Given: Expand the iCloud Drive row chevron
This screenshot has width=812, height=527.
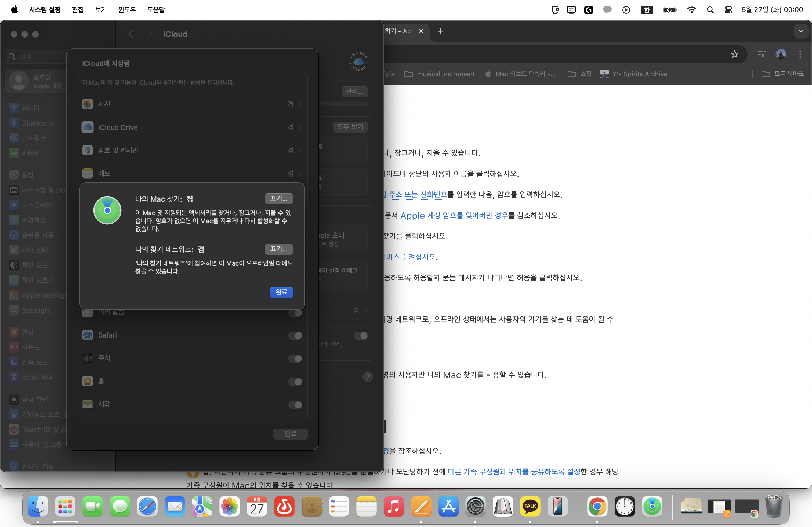Looking at the screenshot, I should pos(300,127).
